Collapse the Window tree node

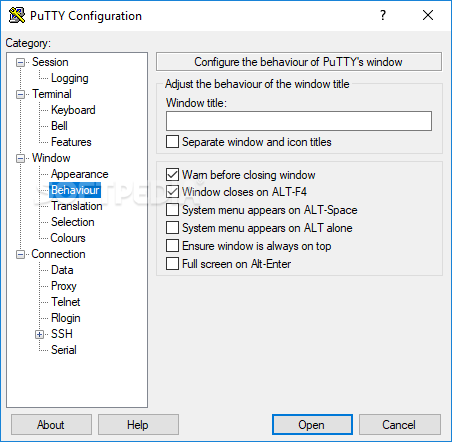coord(20,158)
